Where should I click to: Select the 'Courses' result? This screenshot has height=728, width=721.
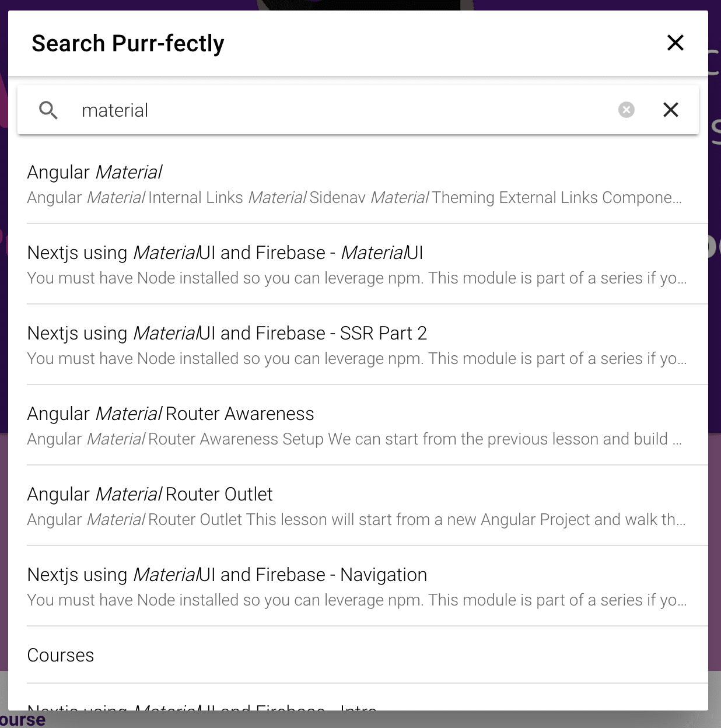click(367, 655)
